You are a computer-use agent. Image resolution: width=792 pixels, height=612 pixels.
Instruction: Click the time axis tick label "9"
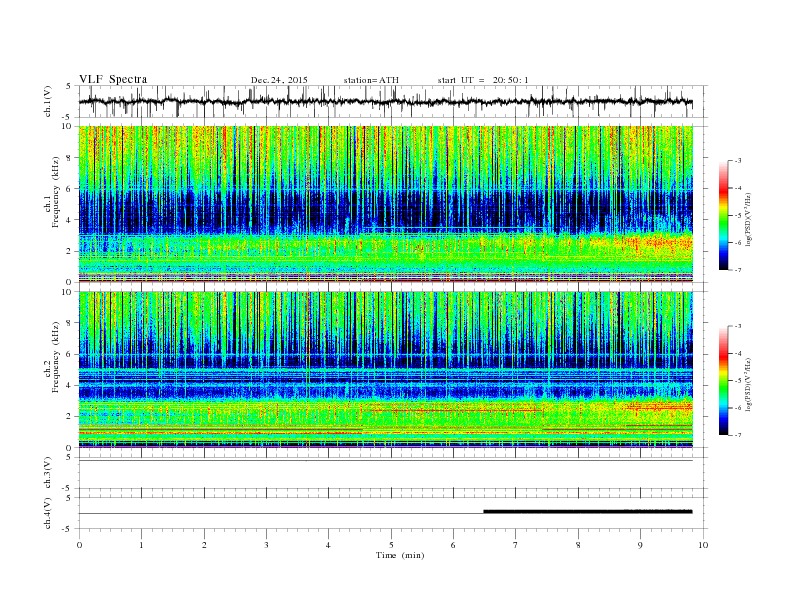640,545
